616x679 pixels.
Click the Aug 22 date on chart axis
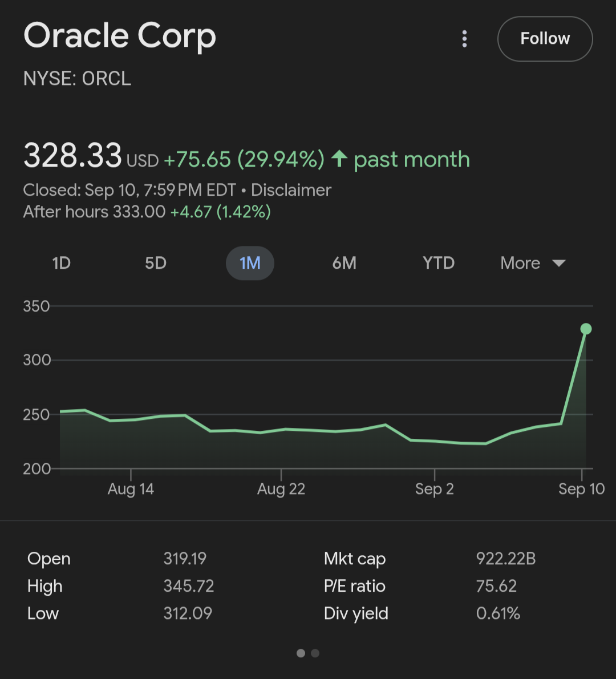pos(281,489)
